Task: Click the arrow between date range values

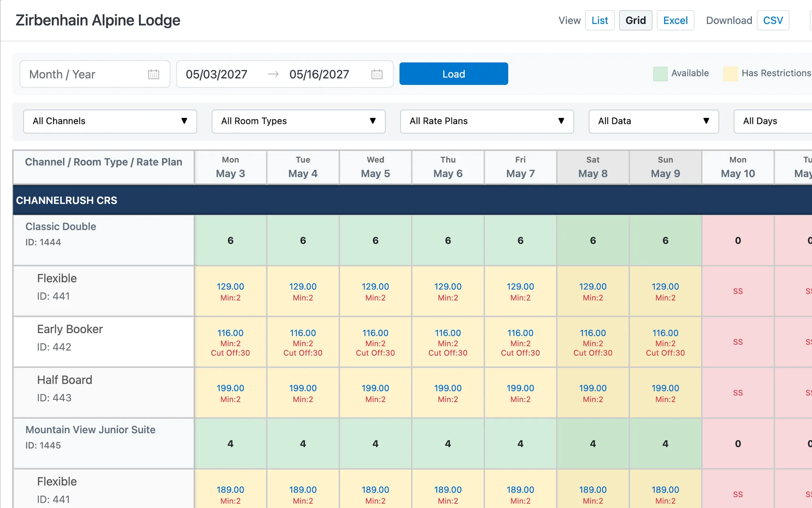Action: pos(273,74)
